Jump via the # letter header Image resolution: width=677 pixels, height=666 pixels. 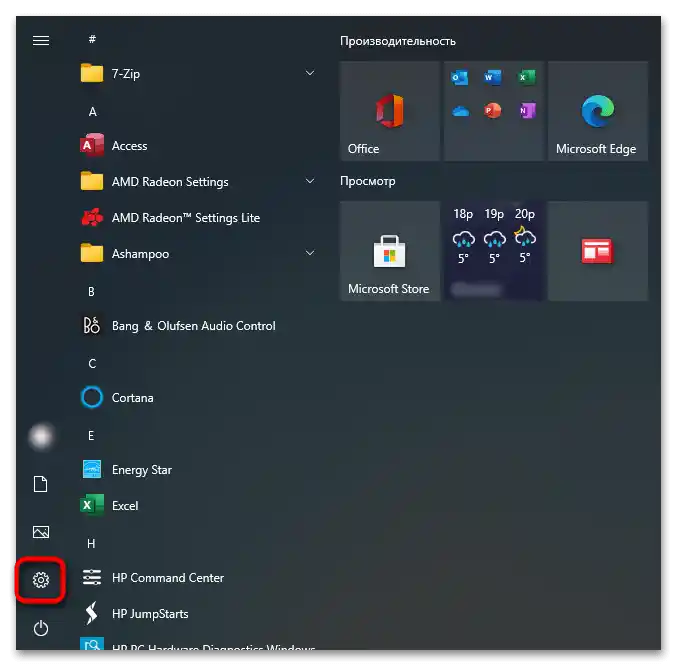(x=92, y=39)
